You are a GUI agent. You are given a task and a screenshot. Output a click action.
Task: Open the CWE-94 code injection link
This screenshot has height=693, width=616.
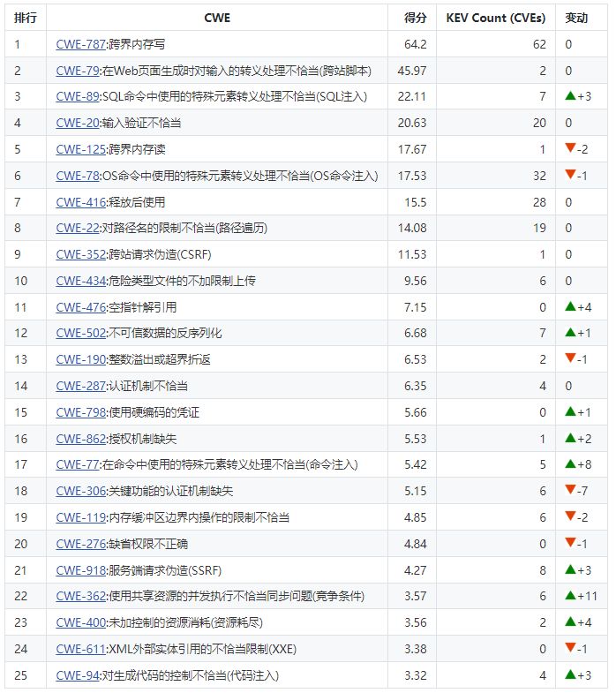78,676
